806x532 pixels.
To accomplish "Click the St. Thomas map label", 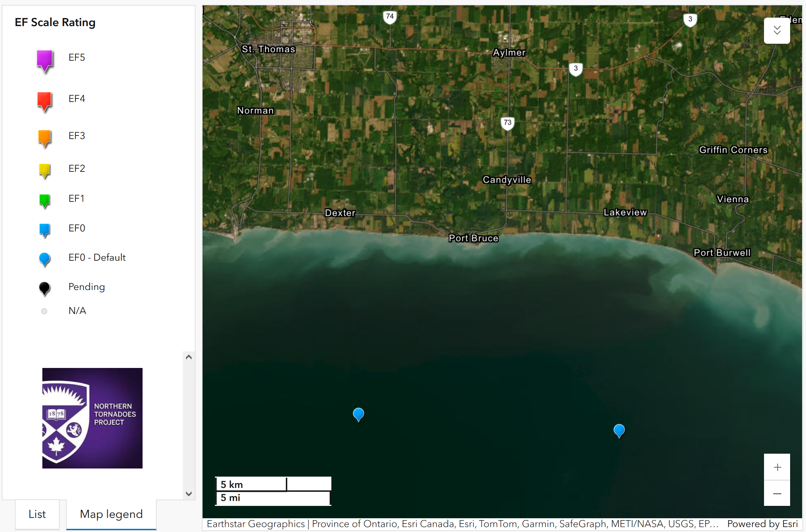I will [269, 49].
